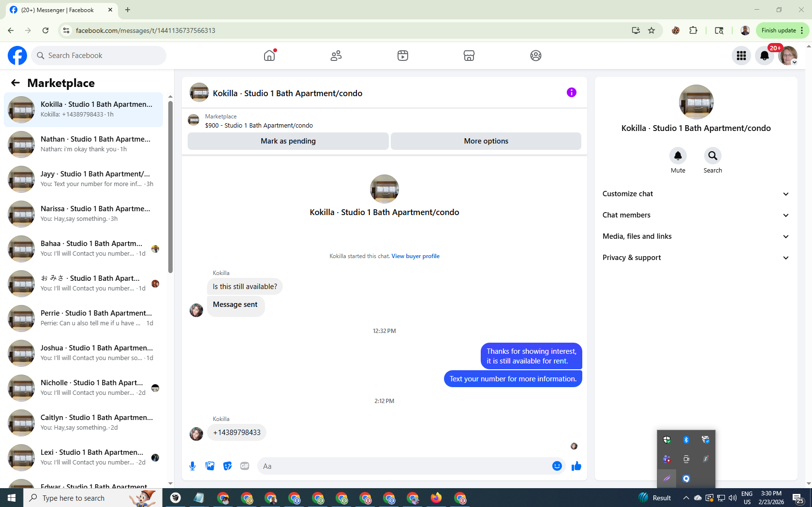Open Caitlyn's Studio apartment conversation
Image resolution: width=812 pixels, height=507 pixels.
[83, 423]
